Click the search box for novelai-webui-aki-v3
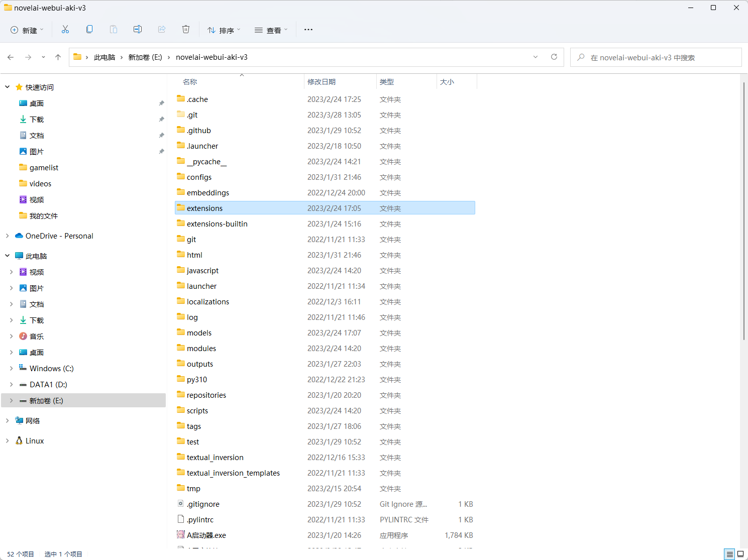The width and height of the screenshot is (748, 560). coord(656,57)
